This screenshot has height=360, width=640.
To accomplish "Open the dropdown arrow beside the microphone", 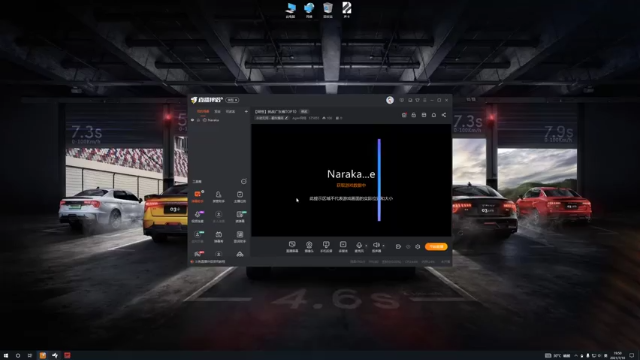I will pyautogui.click(x=366, y=246).
